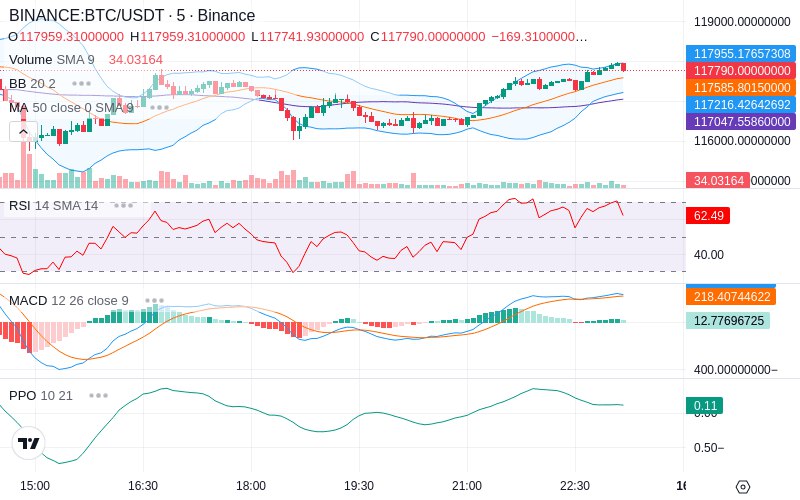Click the high price value H117959.31000000
Screen dimensions: 800x500
pos(187,37)
